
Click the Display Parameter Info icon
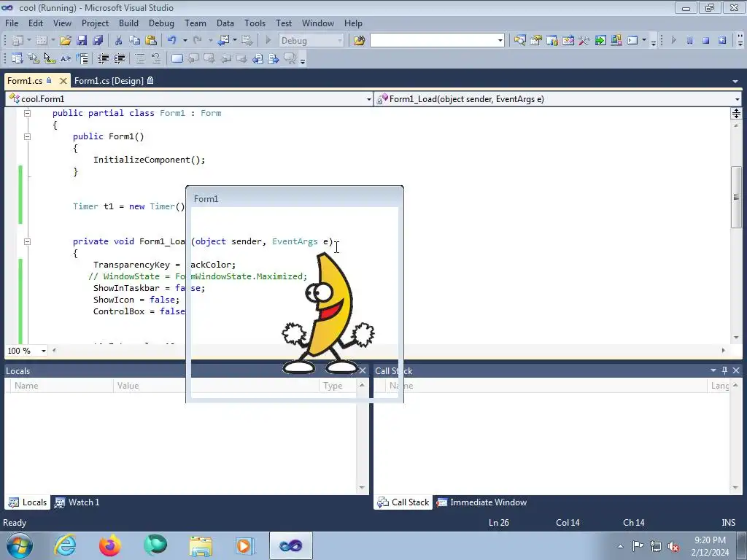pyautogui.click(x=34, y=58)
